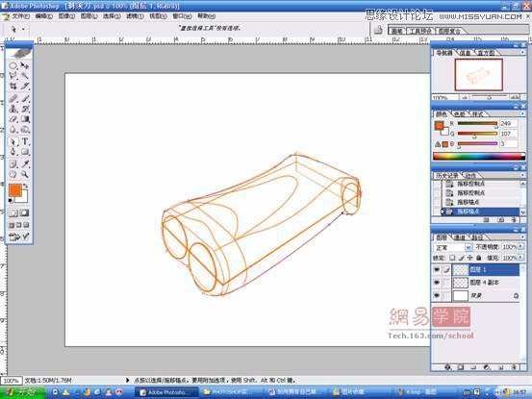Viewport: 532px width, 399px height.
Task: Select the Crop tool in toolbox
Action: point(13,87)
